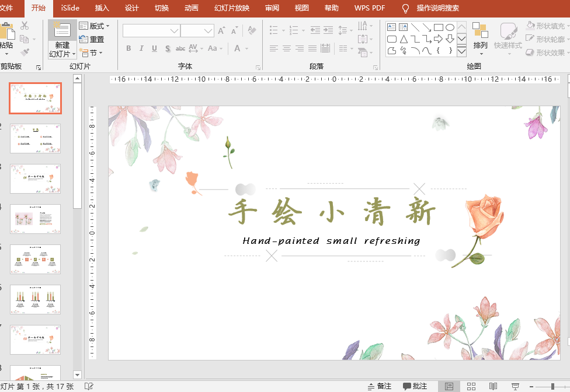Image resolution: width=570 pixels, height=392 pixels.
Task: Open the font color A dropdown
Action: click(247, 48)
